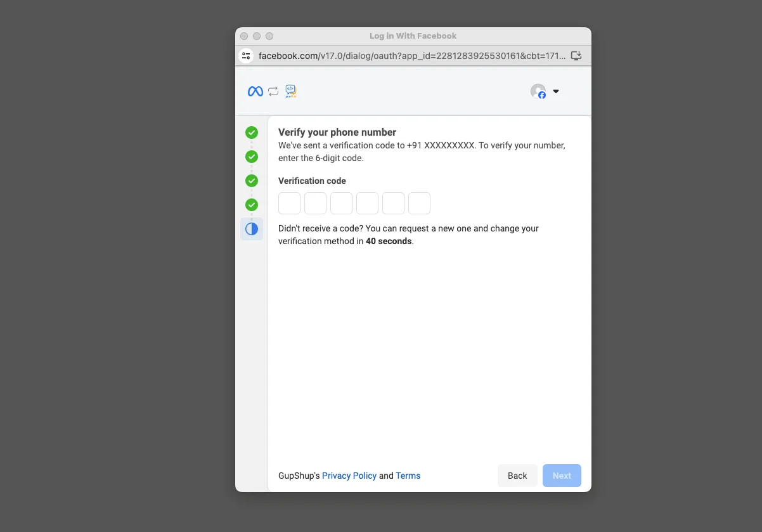Focus the first verification code digit box
The width and height of the screenshot is (762, 532).
click(x=289, y=204)
